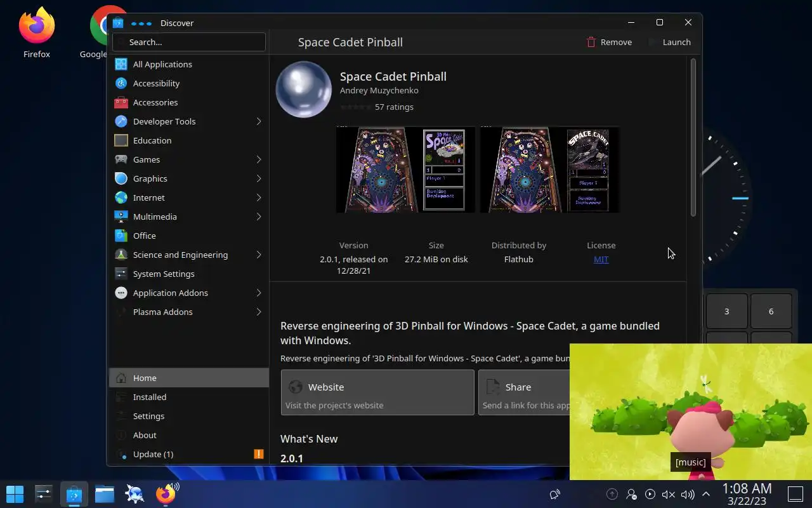Click the Space Cadet Pinball app ball icon
Screen dimensions: 812x508
point(304,90)
